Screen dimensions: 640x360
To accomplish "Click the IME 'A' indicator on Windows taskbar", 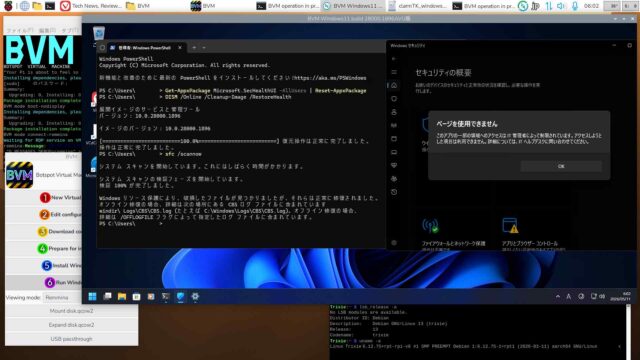I will coord(568,297).
